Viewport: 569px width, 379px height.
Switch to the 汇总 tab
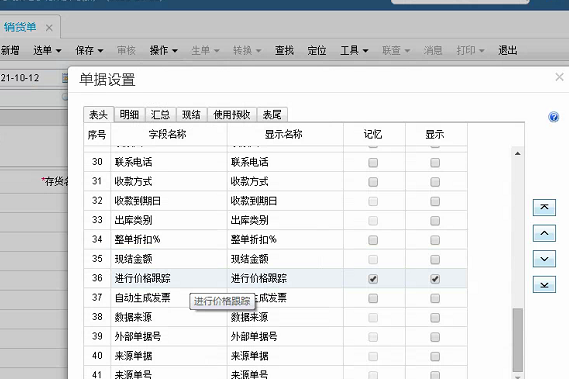click(160, 115)
